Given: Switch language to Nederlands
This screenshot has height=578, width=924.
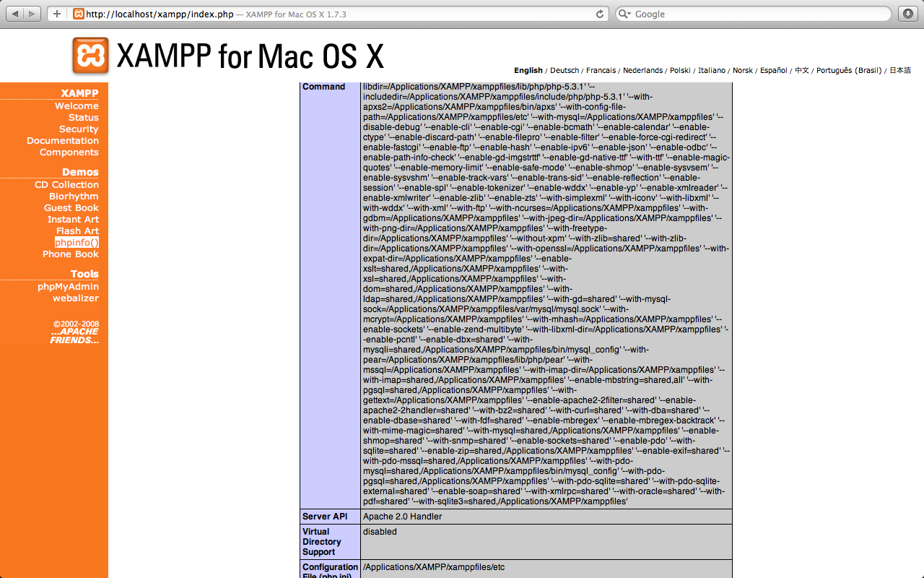Looking at the screenshot, I should tap(642, 71).
